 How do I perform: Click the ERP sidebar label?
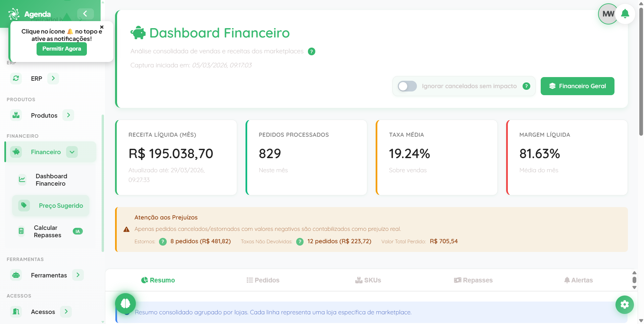[x=37, y=79]
